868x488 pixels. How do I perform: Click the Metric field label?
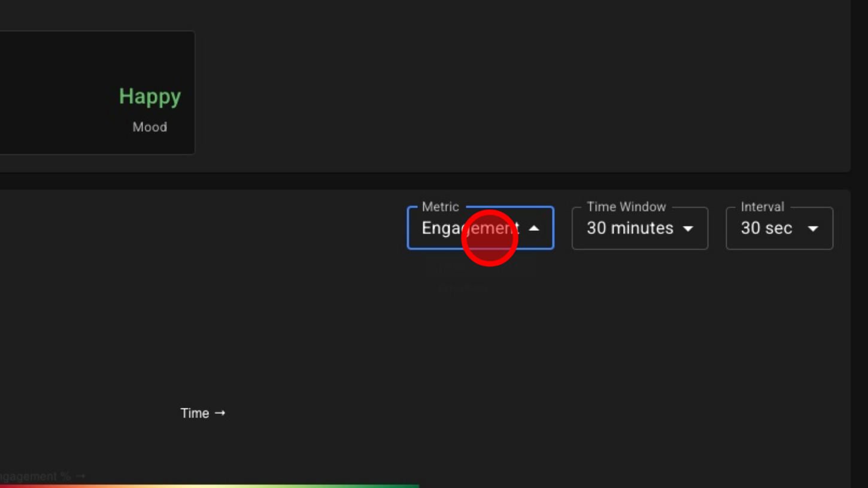pyautogui.click(x=440, y=207)
